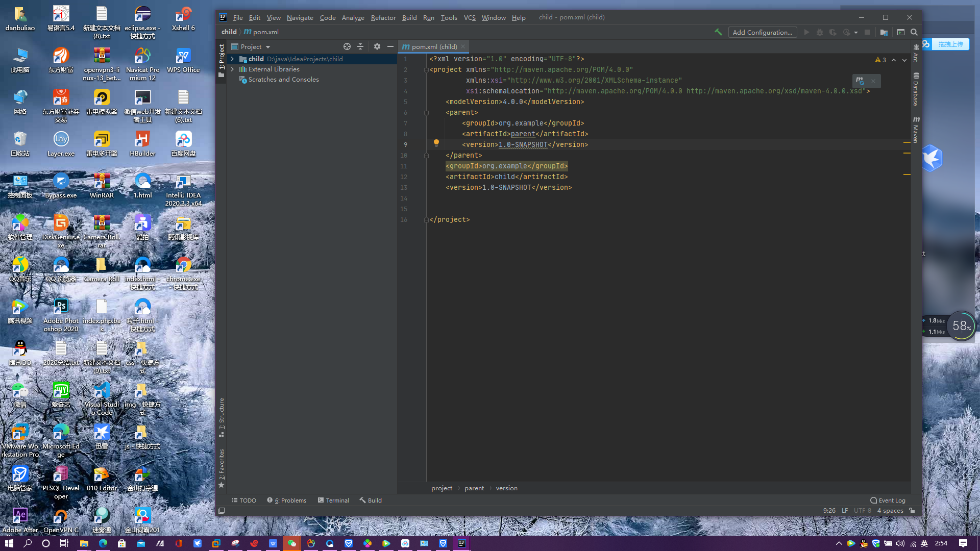Hide the Project panel with minus icon

pos(390,46)
